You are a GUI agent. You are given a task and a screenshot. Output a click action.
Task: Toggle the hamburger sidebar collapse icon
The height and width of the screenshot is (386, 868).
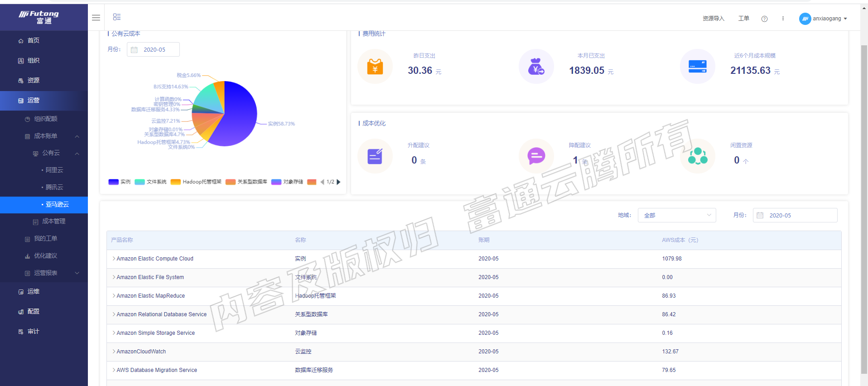[x=96, y=18]
